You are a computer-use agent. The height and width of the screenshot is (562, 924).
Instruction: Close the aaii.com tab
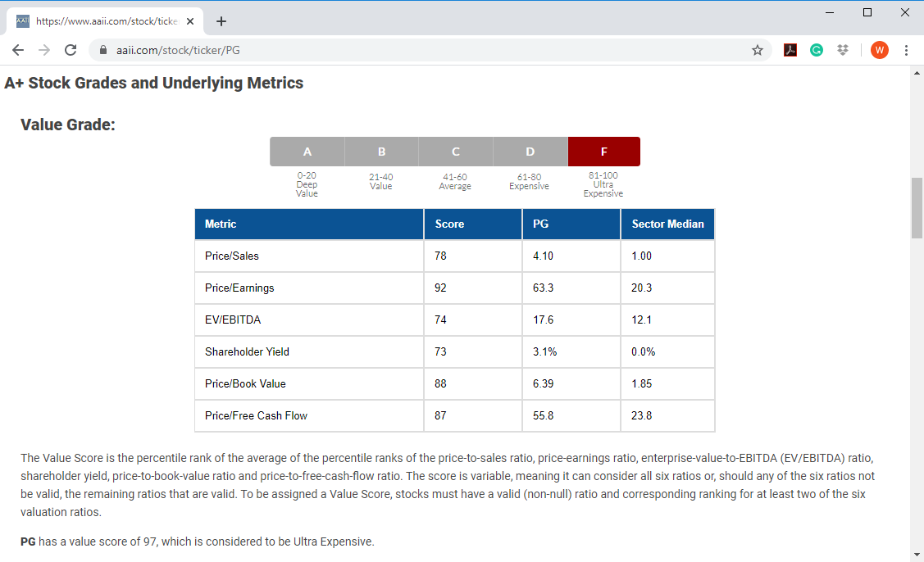[190, 21]
